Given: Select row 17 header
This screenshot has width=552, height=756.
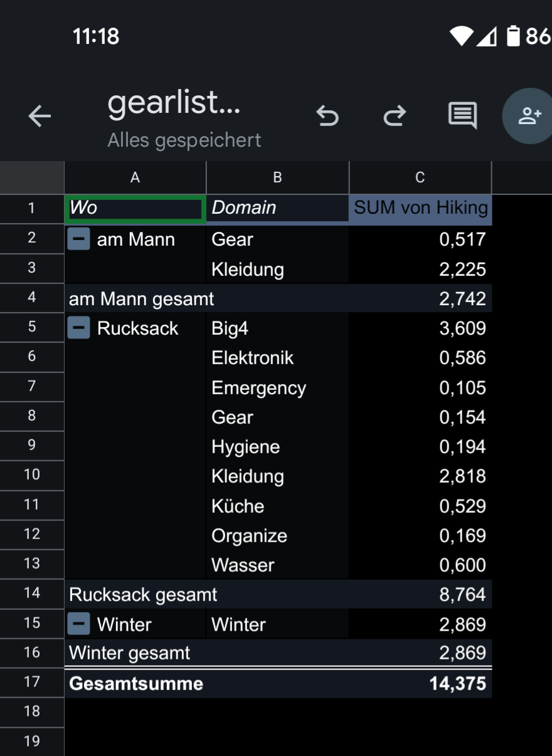Looking at the screenshot, I should pyautogui.click(x=32, y=682).
